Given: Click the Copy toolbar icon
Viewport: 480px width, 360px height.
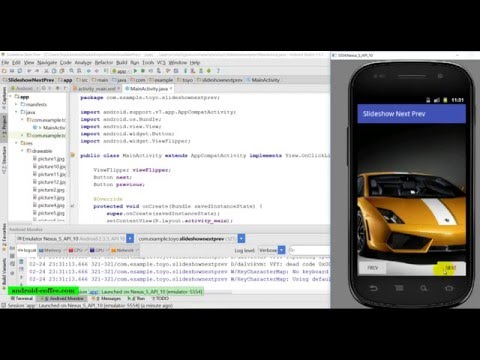Looking at the screenshot, I should pyautogui.click(x=54, y=71).
